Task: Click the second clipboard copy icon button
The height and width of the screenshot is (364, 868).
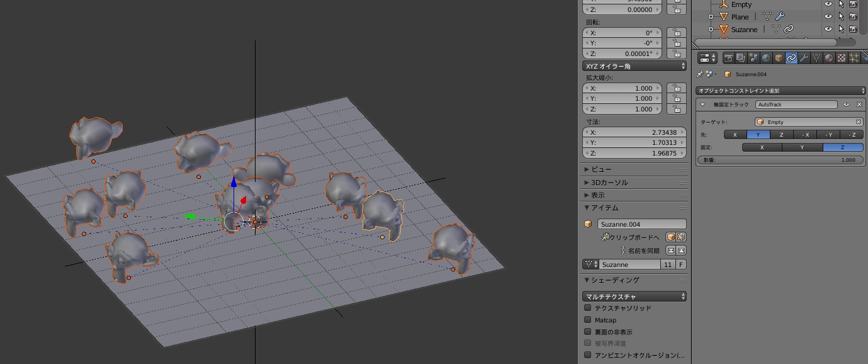Action: click(x=681, y=237)
